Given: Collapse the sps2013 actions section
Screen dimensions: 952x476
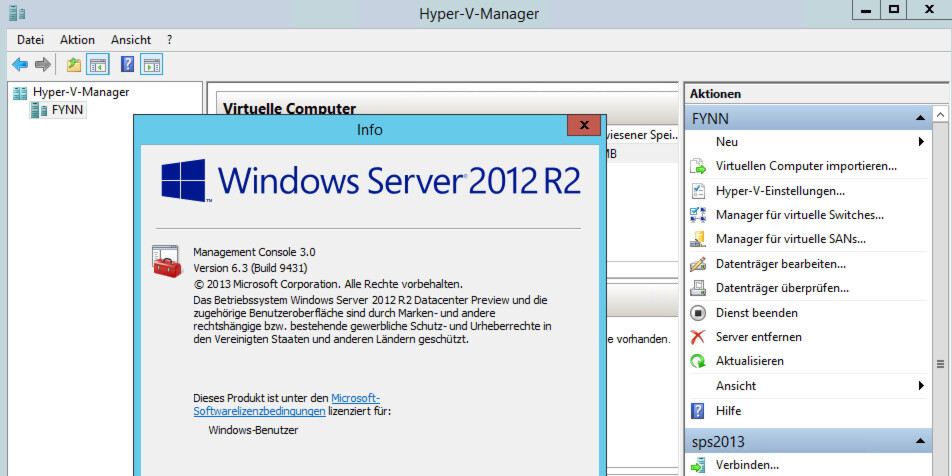Looking at the screenshot, I should 920,441.
